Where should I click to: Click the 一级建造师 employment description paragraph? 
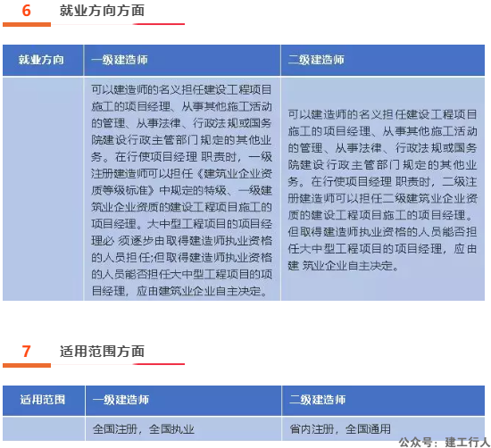point(181,190)
